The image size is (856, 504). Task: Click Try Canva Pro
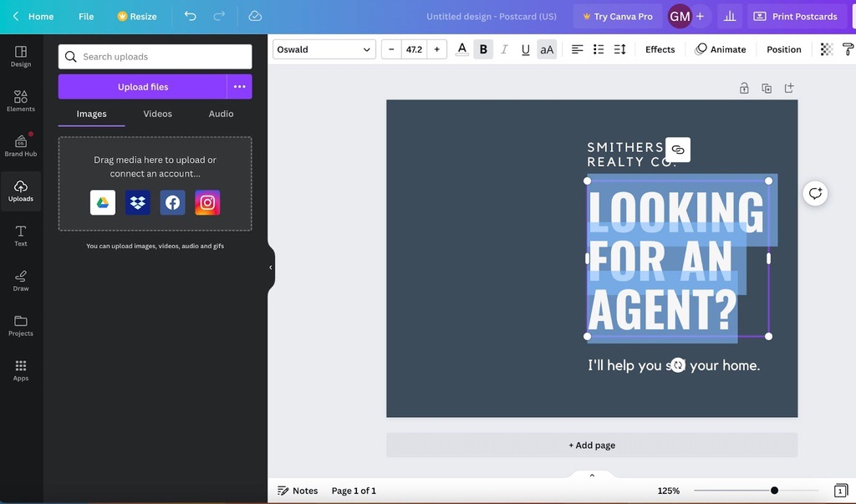618,17
